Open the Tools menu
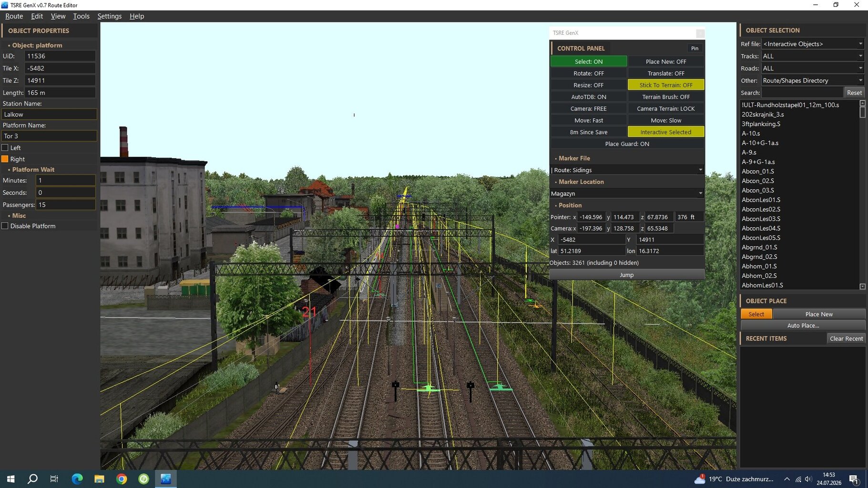This screenshot has width=868, height=488. pyautogui.click(x=81, y=16)
